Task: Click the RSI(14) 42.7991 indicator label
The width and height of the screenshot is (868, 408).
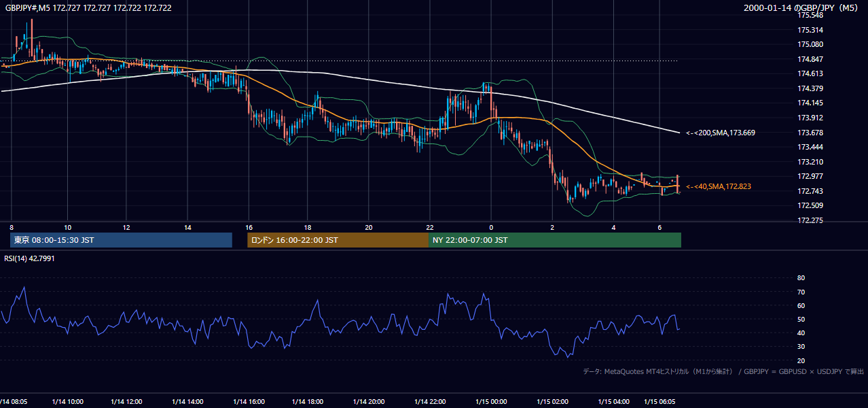Action: tap(30, 259)
